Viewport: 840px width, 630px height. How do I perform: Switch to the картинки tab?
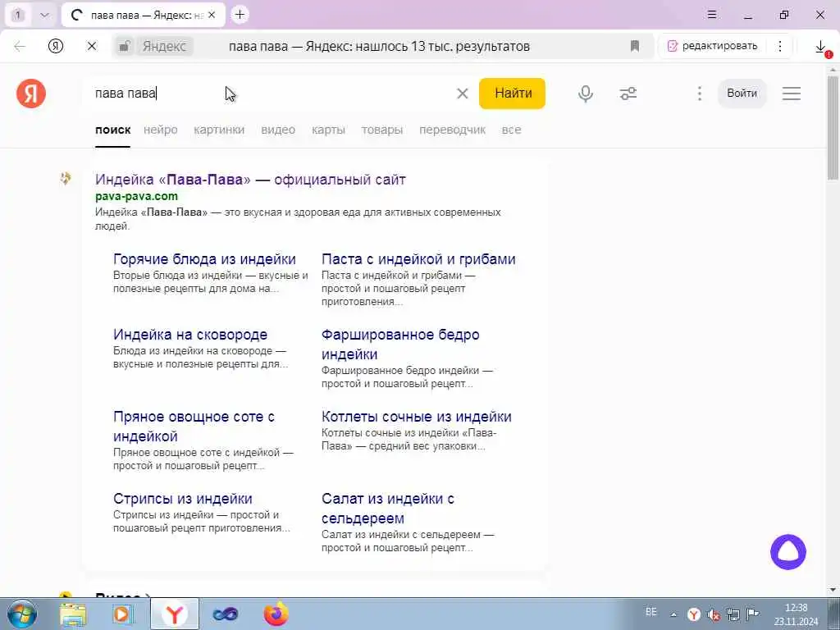click(219, 130)
